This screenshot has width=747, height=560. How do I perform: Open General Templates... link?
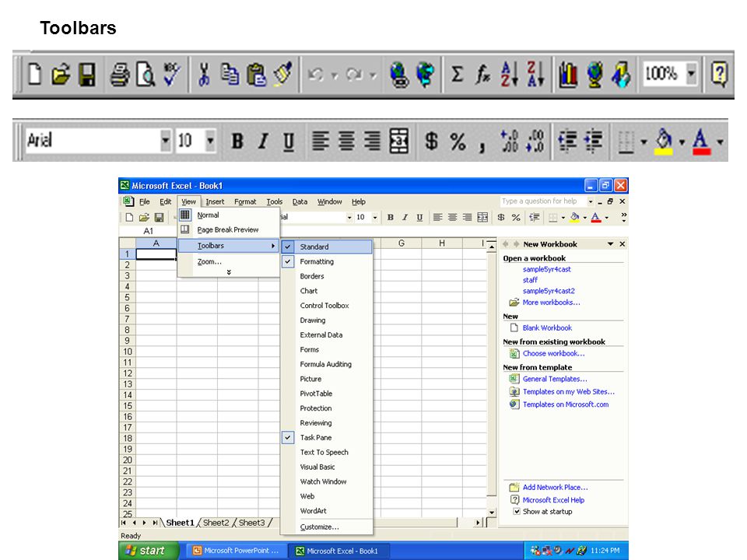(x=555, y=379)
